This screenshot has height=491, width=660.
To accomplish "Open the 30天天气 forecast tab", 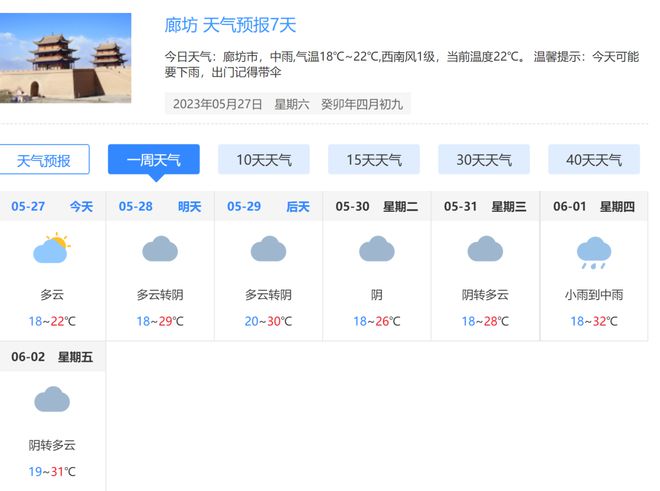I will point(484,160).
